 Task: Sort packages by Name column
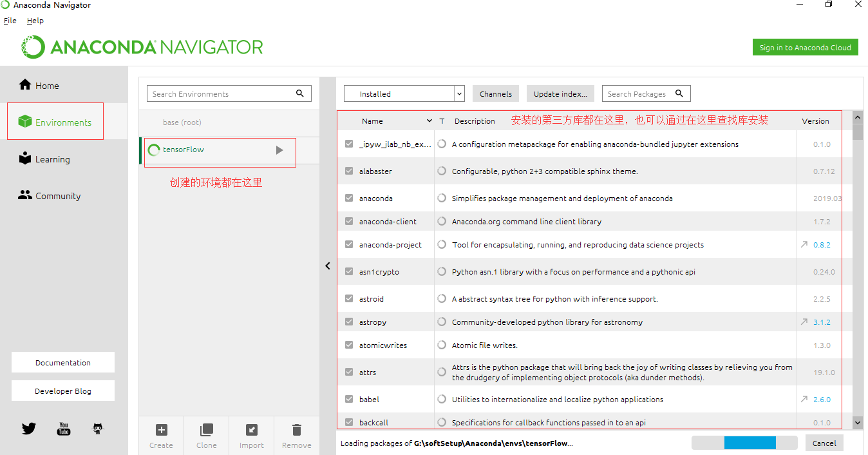tap(372, 121)
